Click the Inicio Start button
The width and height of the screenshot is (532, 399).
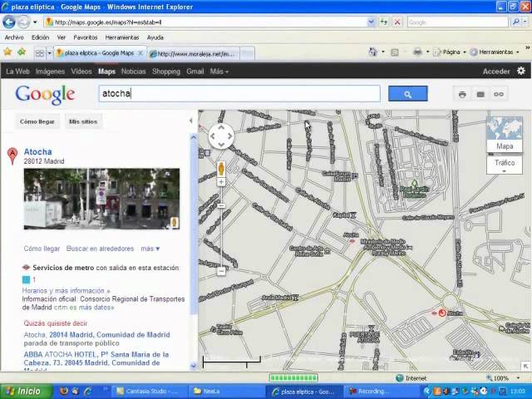click(x=26, y=392)
